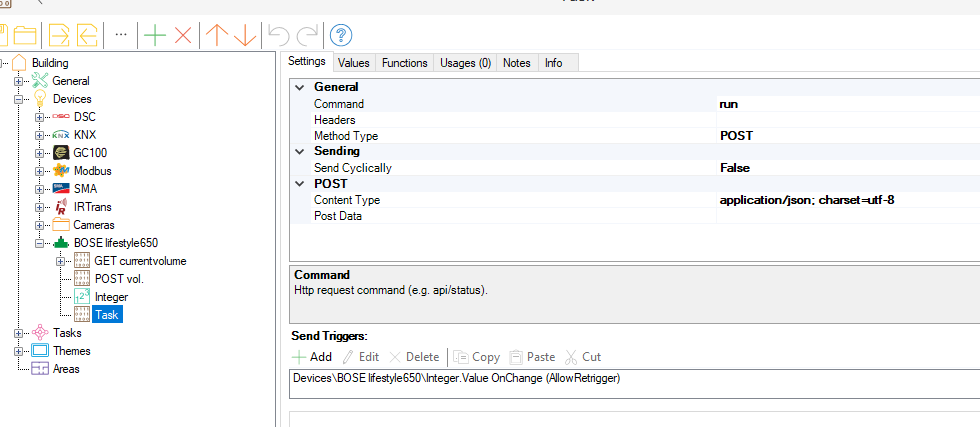Expand the KNX device node
This screenshot has height=427, width=980.
(x=40, y=135)
